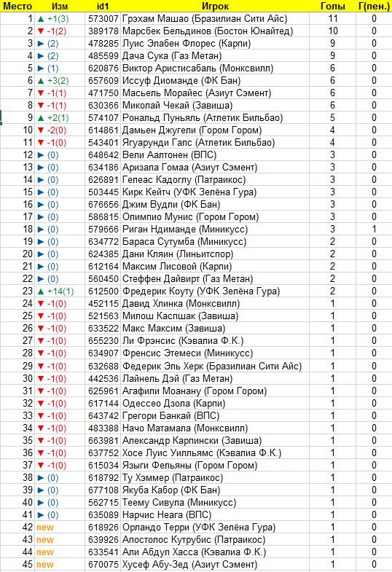
Task: Click green up arrow in row 9
Action: point(41,118)
